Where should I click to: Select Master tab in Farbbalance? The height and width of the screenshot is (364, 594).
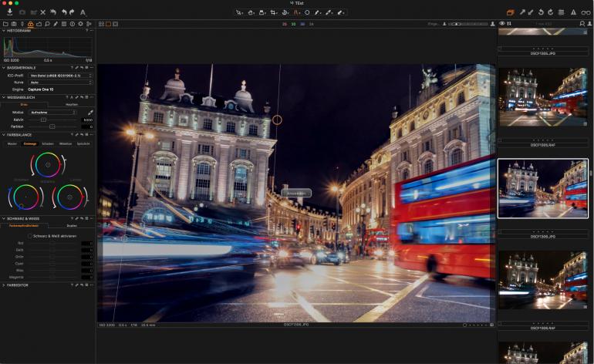12,144
